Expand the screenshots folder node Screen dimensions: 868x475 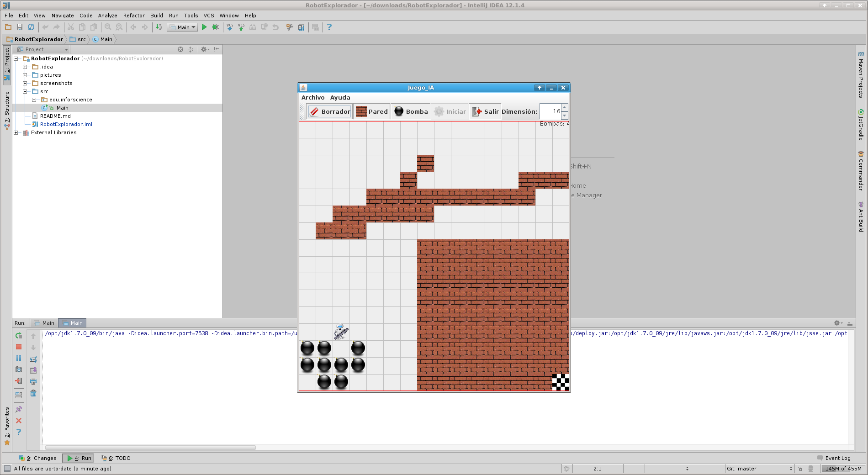pos(25,83)
